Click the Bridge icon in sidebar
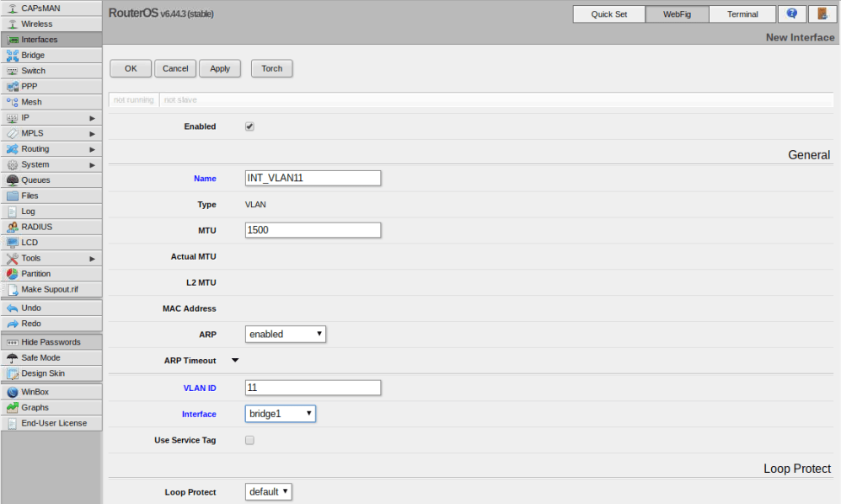This screenshot has width=841, height=504. click(x=13, y=56)
